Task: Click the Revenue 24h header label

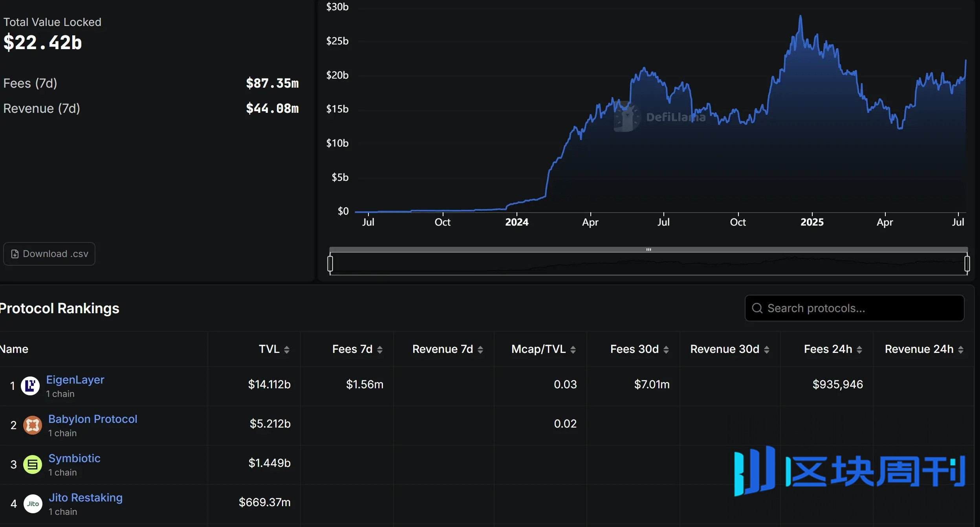Action: coord(919,349)
